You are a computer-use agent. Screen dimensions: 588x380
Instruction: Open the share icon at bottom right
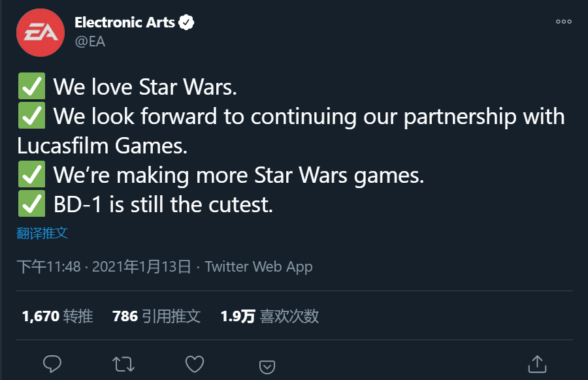click(x=536, y=363)
